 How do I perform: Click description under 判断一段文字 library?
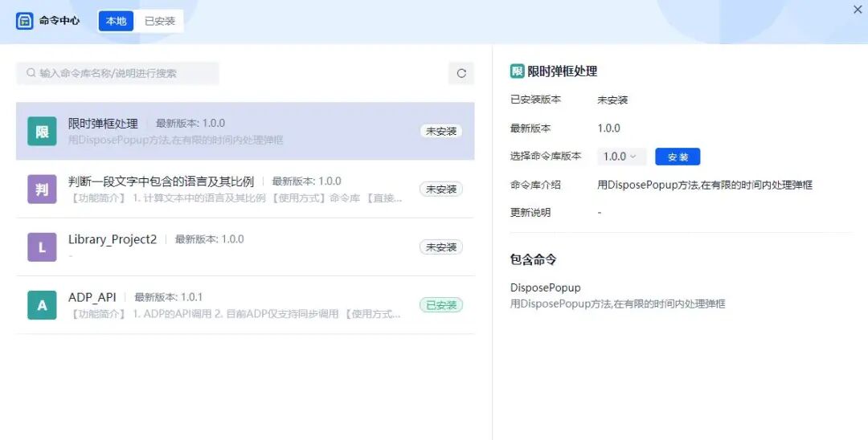(235, 198)
